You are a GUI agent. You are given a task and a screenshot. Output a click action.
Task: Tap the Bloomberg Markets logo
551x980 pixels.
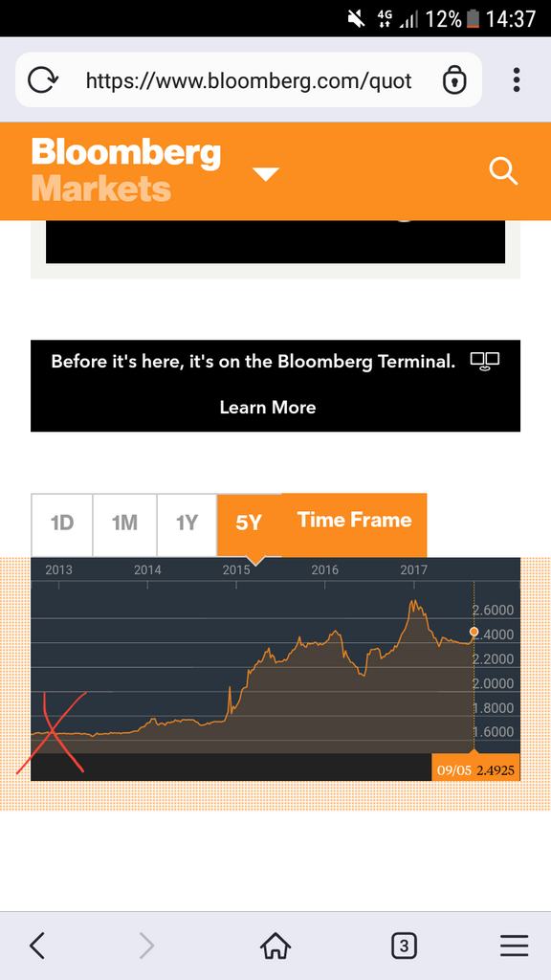point(125,170)
